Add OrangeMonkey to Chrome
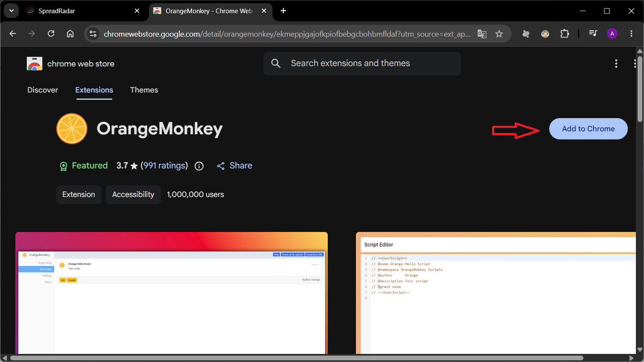This screenshot has height=362, width=644. [x=588, y=129]
